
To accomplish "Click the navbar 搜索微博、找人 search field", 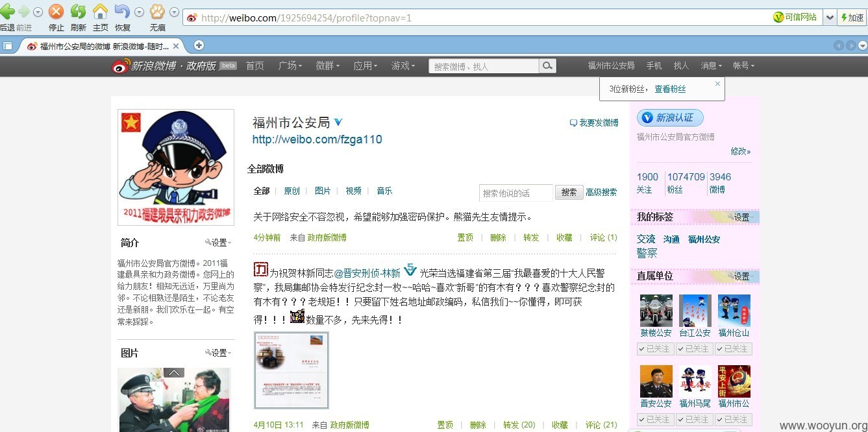I will pyautogui.click(x=484, y=66).
